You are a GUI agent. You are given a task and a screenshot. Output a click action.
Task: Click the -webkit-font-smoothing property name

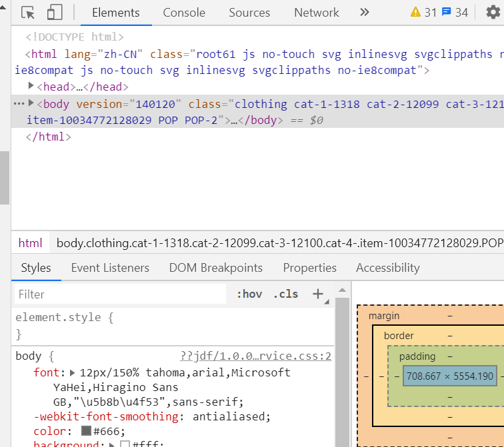point(106,416)
